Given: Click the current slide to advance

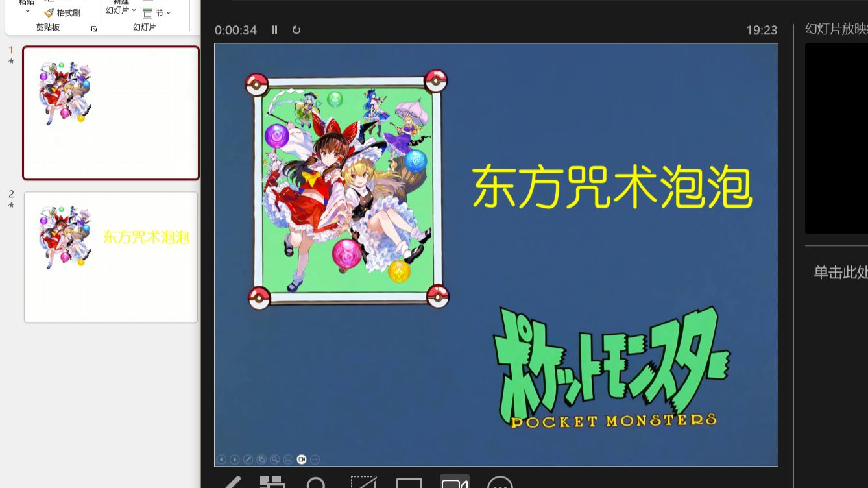Looking at the screenshot, I should click(x=496, y=254).
